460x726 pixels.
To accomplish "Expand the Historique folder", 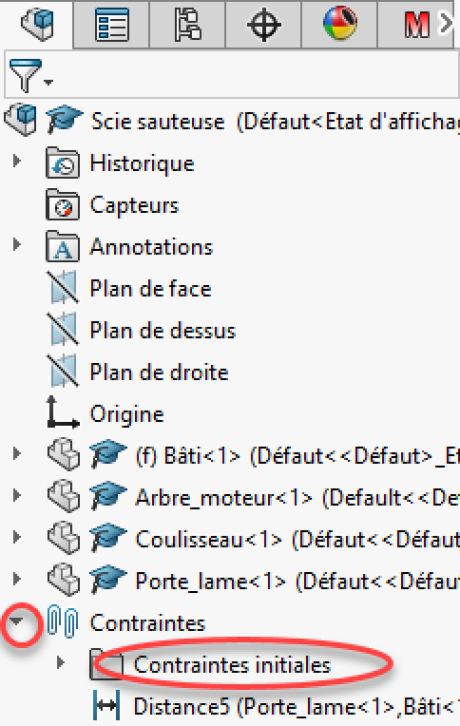I will click(x=17, y=162).
